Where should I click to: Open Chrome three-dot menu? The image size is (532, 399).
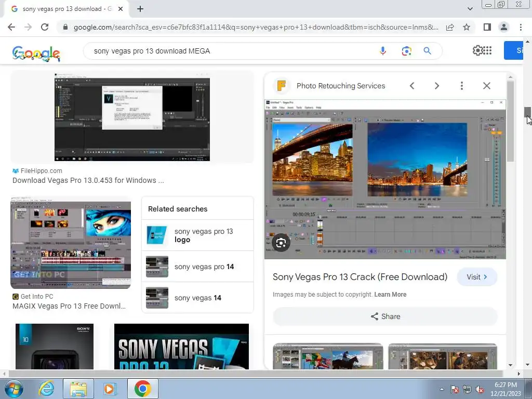click(521, 27)
